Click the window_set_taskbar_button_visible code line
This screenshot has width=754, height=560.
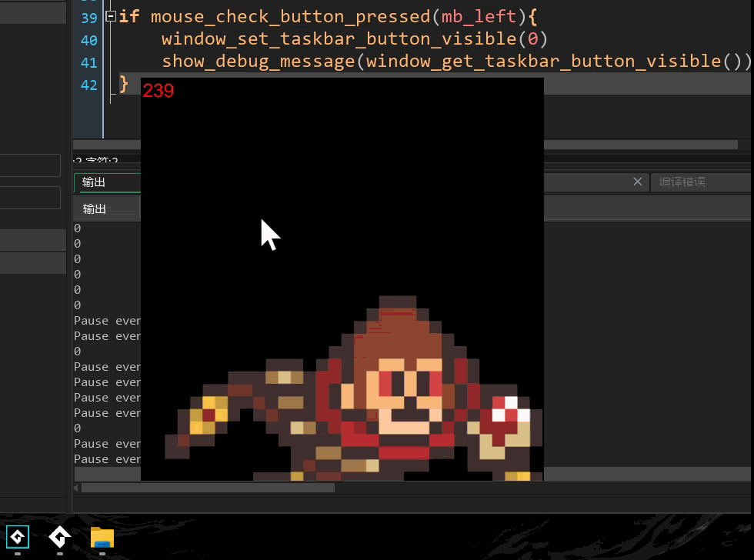(x=355, y=39)
